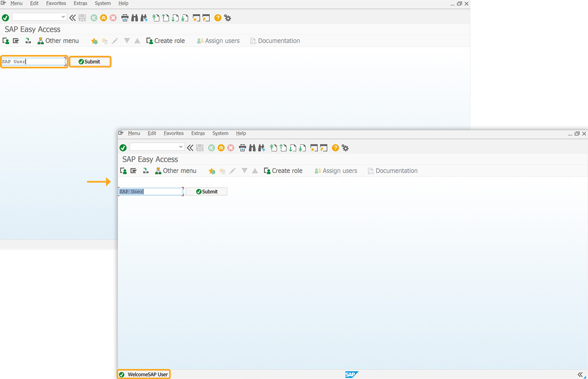Click Previous Page icon in front window
The height and width of the screenshot is (379, 588).
(283, 148)
